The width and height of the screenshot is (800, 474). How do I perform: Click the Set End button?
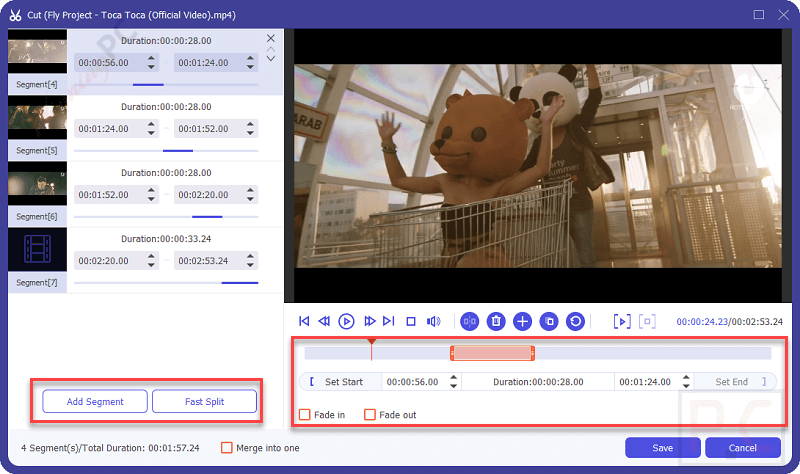point(735,382)
